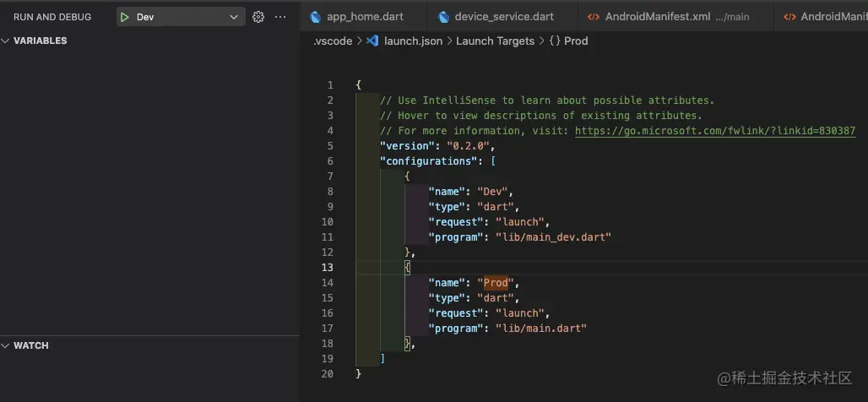This screenshot has width=868, height=402.
Task: Click the "version" key on line 5
Action: (407, 146)
